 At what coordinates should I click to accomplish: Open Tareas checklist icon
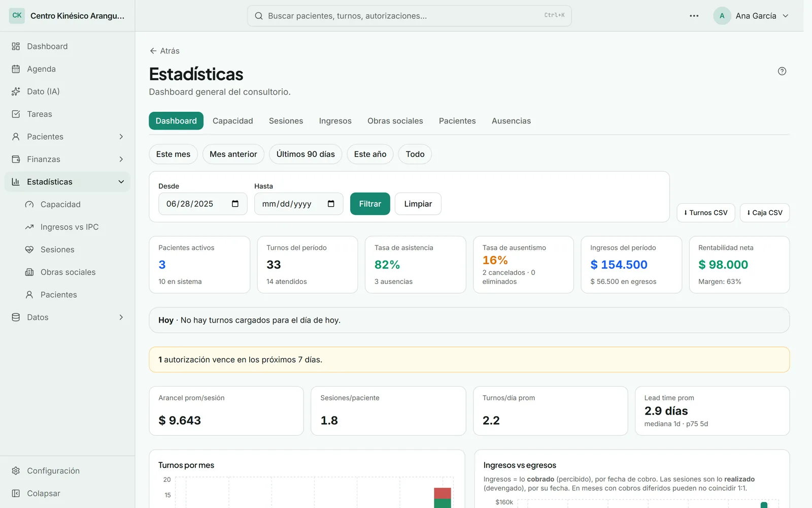pyautogui.click(x=16, y=114)
